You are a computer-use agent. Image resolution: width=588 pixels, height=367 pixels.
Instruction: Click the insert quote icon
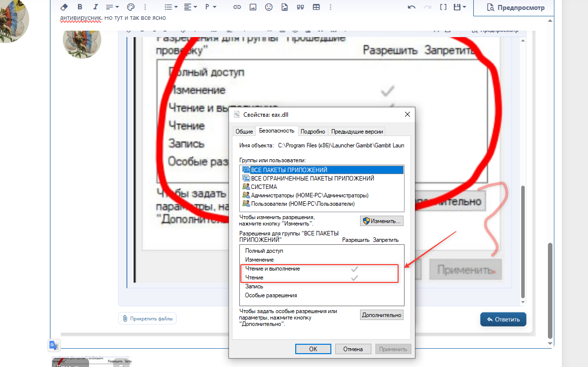300,7
